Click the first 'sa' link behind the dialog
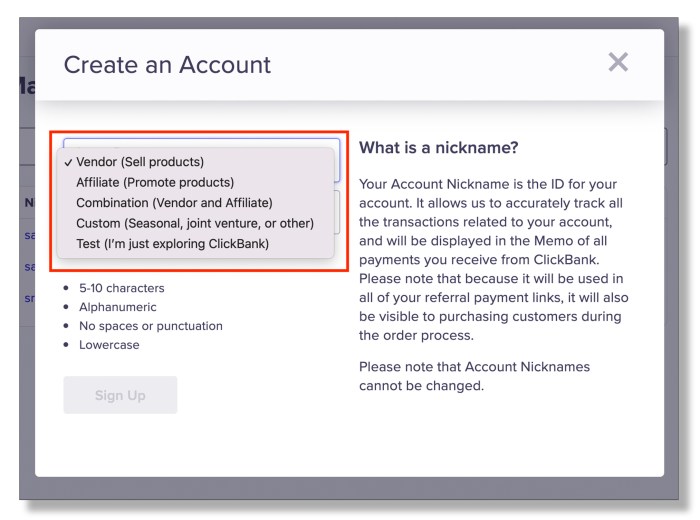700x520 pixels. (x=29, y=235)
